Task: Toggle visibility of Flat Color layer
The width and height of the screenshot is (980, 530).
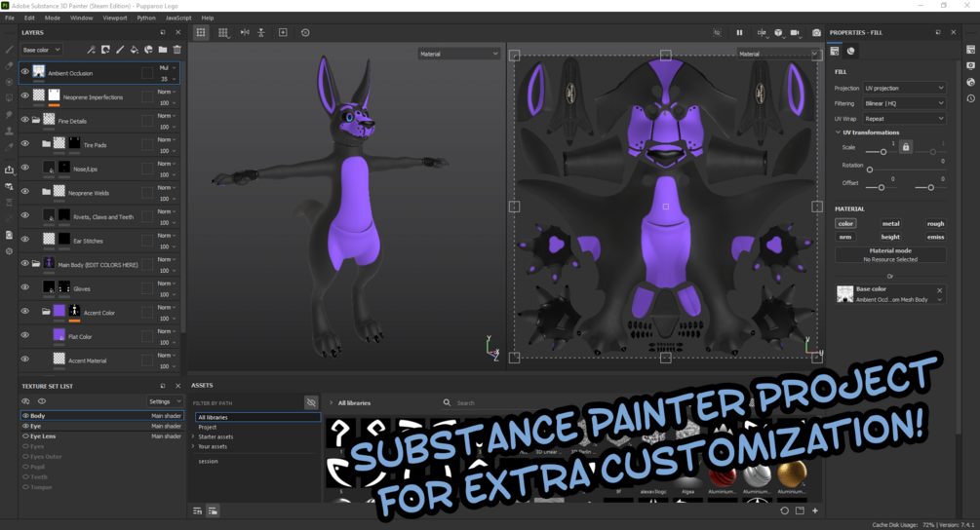Action: click(25, 334)
